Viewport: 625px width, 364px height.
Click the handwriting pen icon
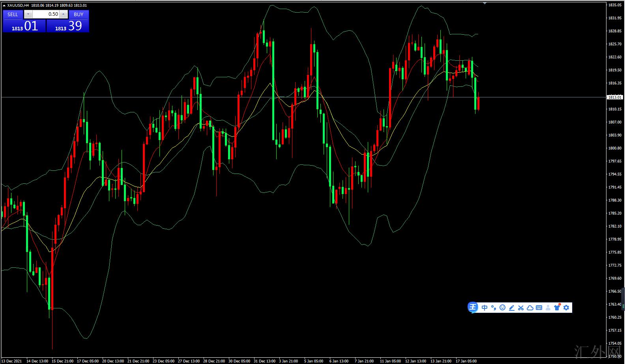pyautogui.click(x=511, y=308)
